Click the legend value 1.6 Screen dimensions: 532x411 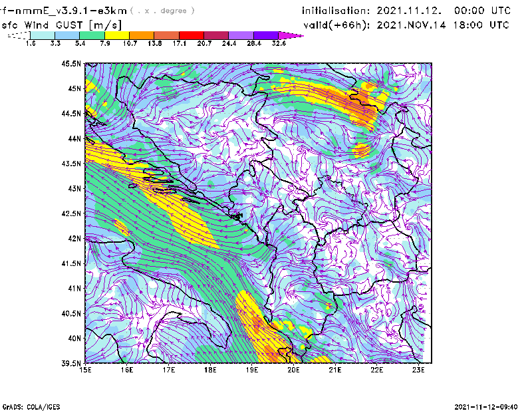(31, 43)
